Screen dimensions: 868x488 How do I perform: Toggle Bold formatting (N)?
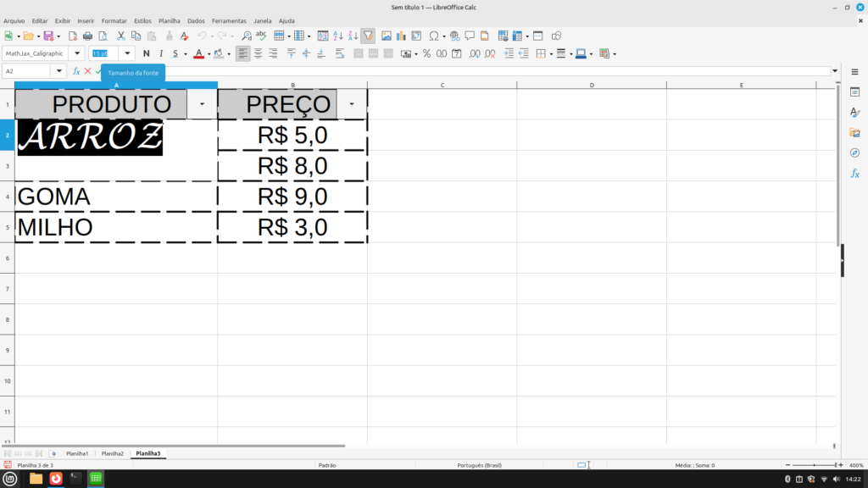147,53
